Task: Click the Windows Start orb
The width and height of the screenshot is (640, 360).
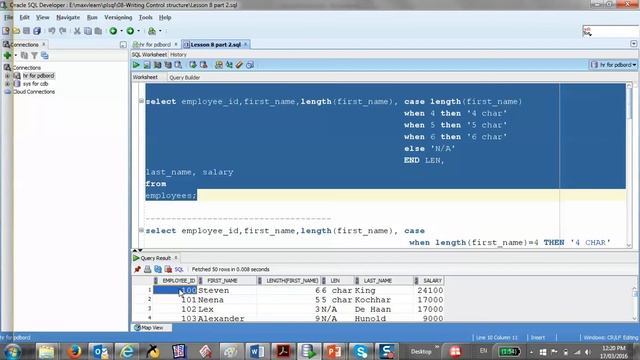Action: pos(13,351)
